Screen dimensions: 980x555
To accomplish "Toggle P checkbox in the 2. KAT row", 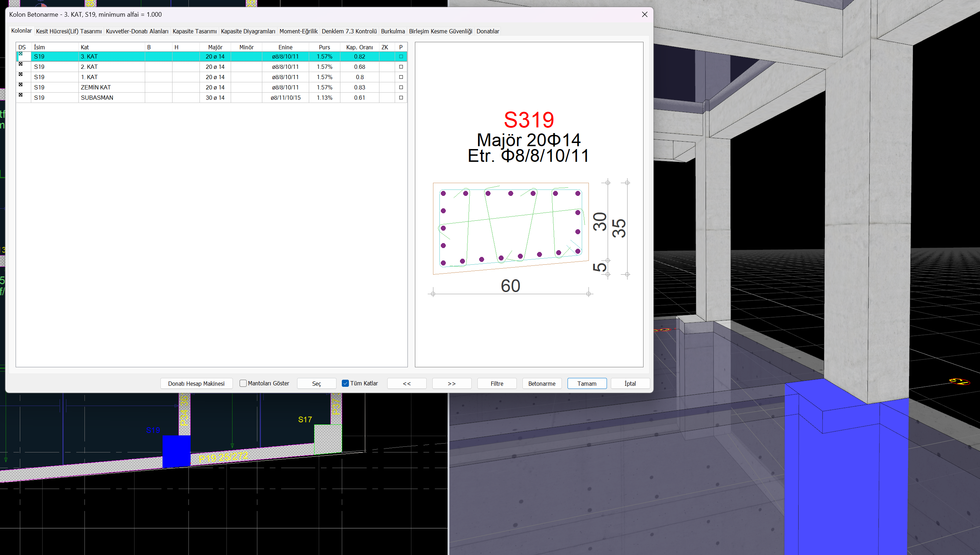I will 401,67.
